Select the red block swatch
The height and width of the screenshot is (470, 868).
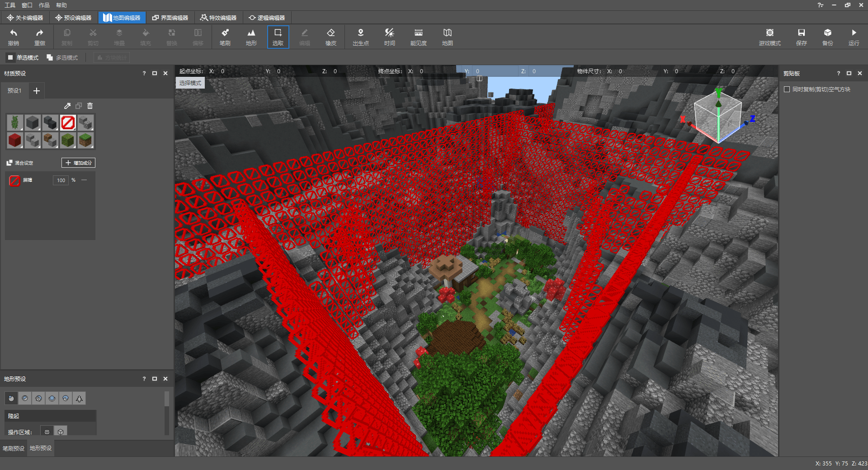[x=15, y=140]
